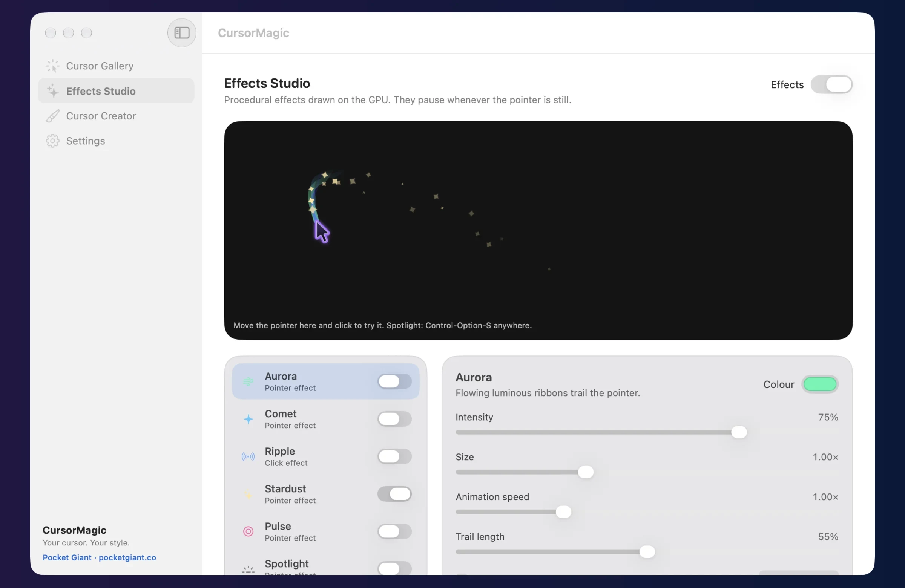Select the Comet row in effects list
Viewport: 905px width, 588px height.
[x=325, y=419]
